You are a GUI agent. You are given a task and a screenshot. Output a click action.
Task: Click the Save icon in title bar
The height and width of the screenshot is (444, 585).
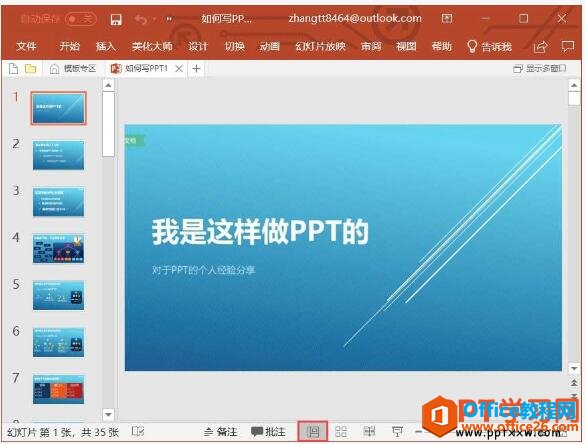(x=116, y=19)
